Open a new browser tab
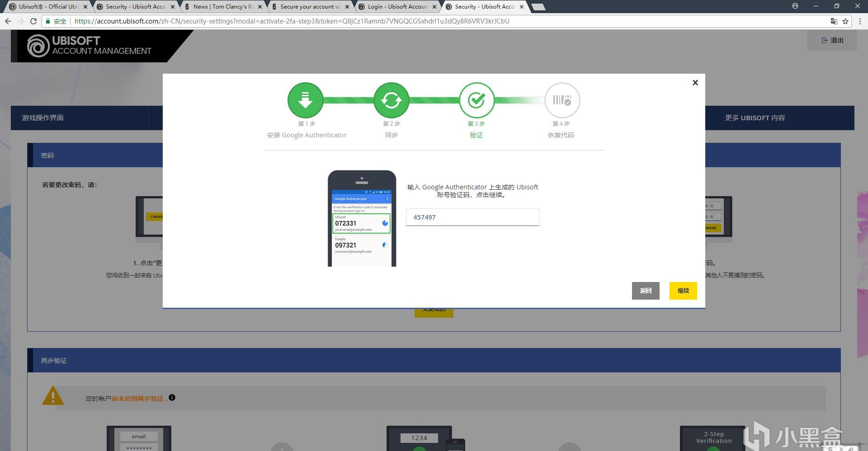Viewport: 868px width, 451px height. pos(538,7)
